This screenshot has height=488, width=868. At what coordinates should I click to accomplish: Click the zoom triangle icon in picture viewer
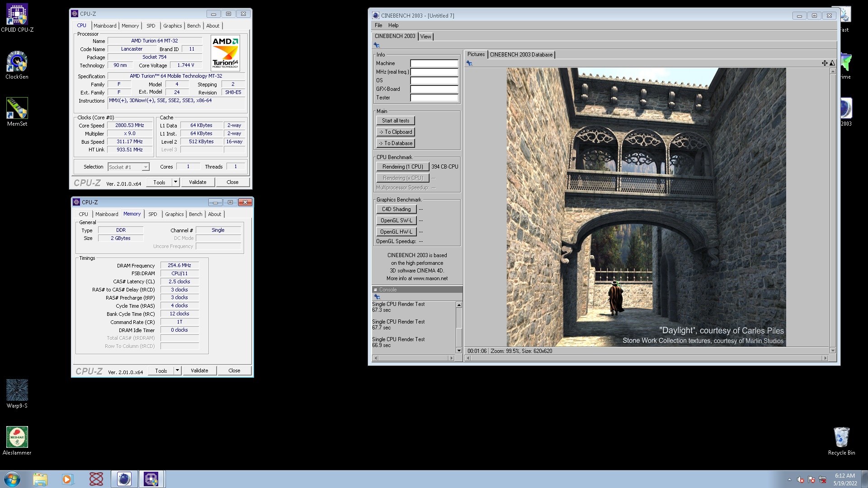coord(832,63)
